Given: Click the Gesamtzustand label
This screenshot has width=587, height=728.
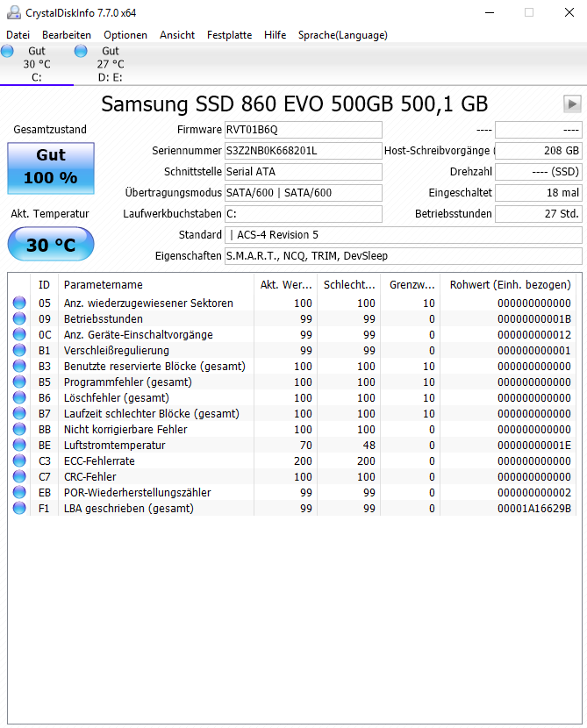Looking at the screenshot, I should pyautogui.click(x=50, y=130).
